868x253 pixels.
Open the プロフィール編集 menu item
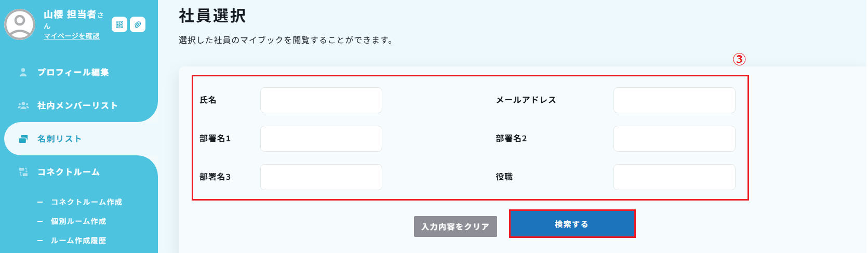pyautogui.click(x=73, y=72)
